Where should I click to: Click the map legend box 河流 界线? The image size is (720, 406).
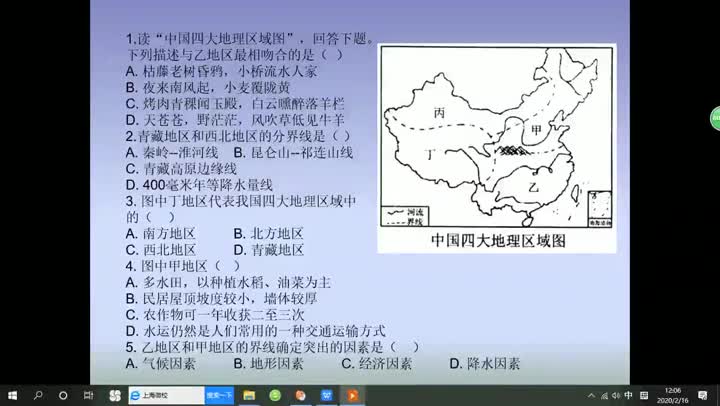(405, 216)
